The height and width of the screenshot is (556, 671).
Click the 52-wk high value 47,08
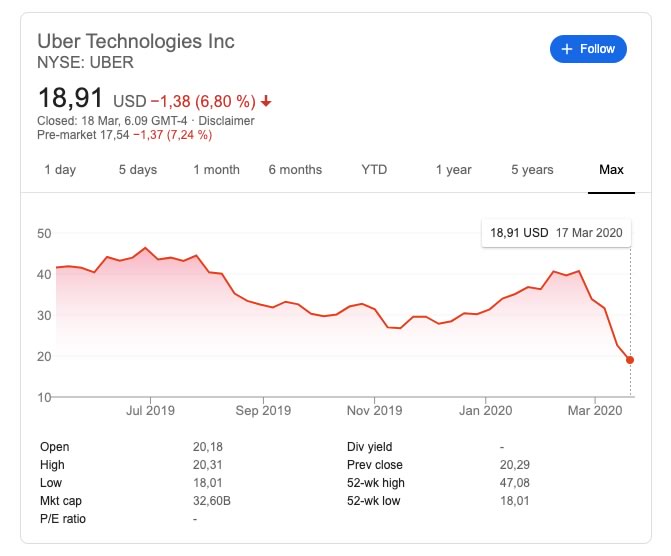pos(514,483)
